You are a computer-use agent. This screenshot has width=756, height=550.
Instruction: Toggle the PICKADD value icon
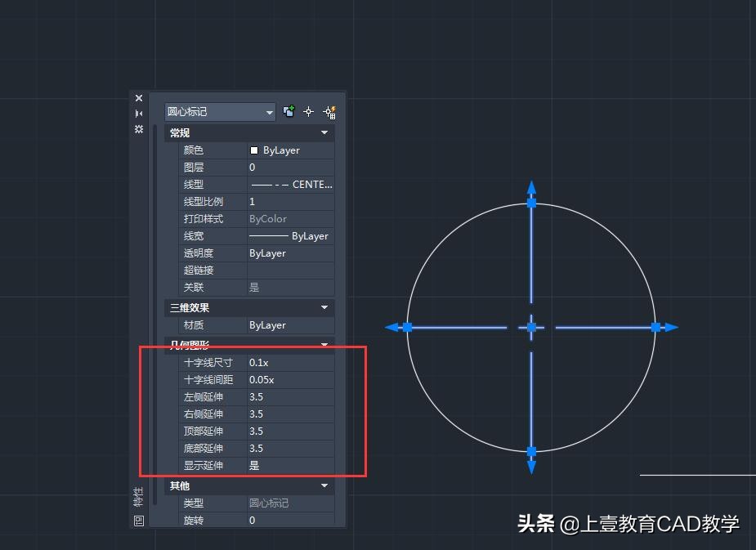coord(289,111)
